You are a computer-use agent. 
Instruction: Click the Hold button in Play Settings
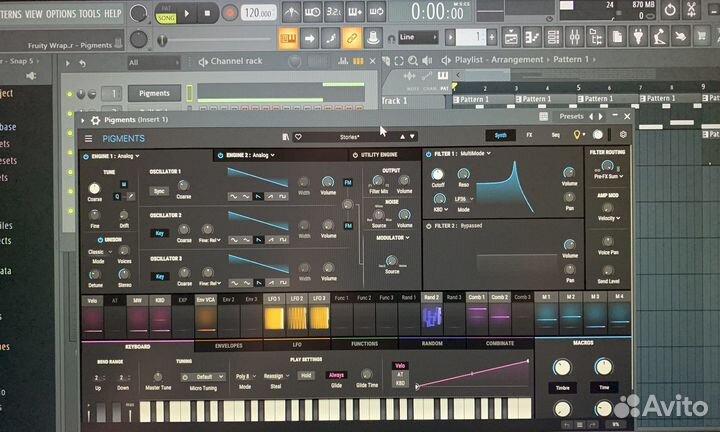306,376
